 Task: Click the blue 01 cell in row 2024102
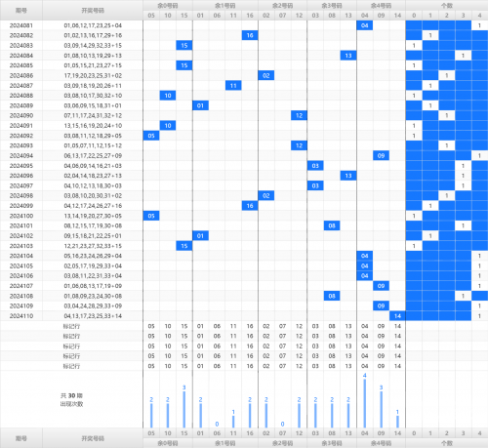tap(200, 236)
